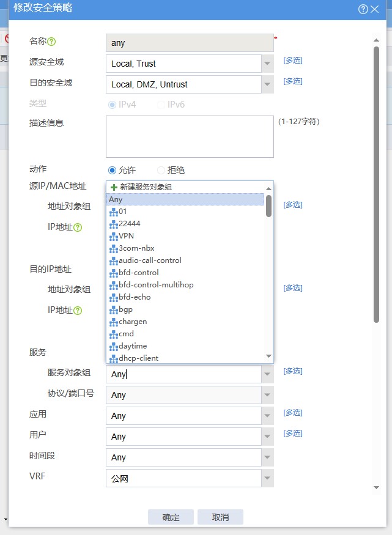Viewport: 392px width, 535px height.
Task: Open the 目的安全域 dropdown arrow
Action: (267, 84)
